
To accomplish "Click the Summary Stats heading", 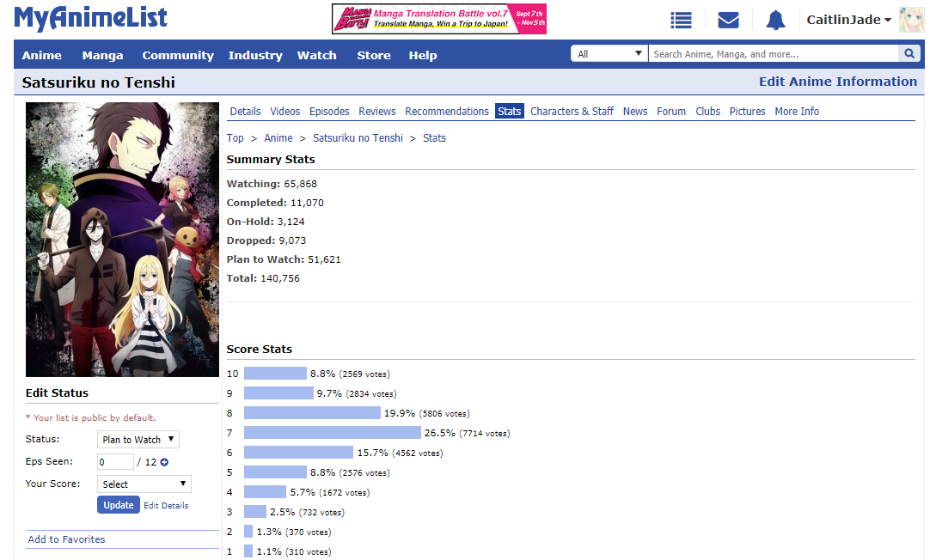I will [271, 160].
